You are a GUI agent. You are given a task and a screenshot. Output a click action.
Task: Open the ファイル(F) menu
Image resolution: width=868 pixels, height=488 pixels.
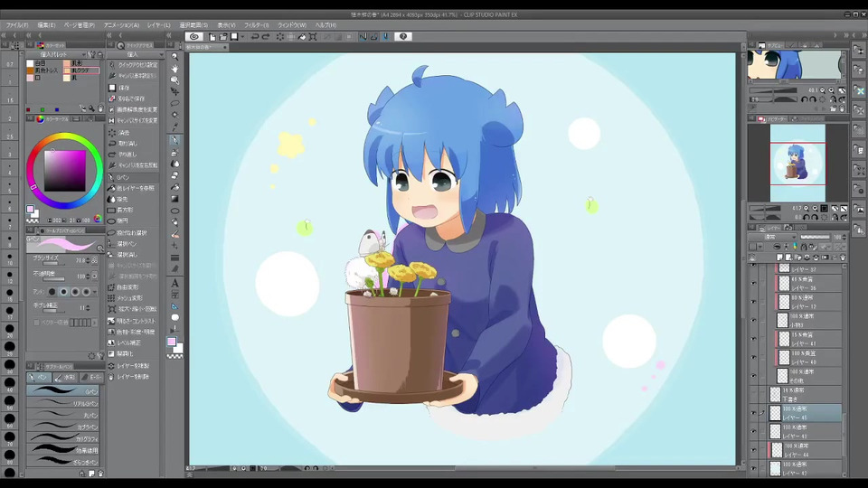point(17,25)
